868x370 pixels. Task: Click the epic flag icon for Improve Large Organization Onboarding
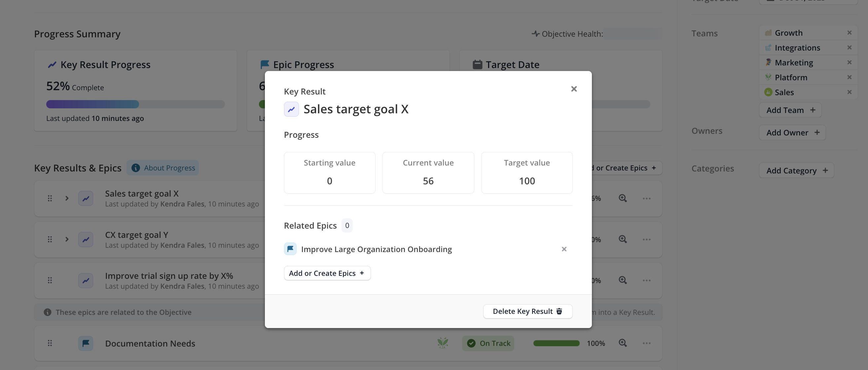(x=290, y=249)
